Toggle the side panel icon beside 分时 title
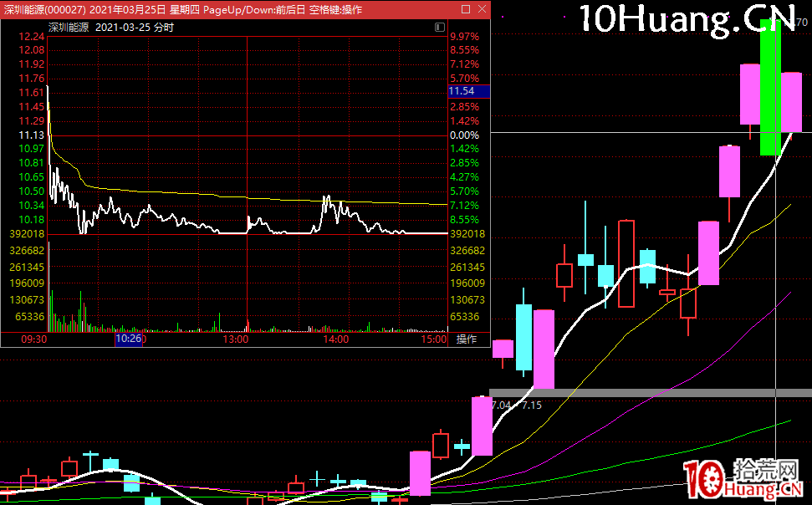The width and height of the screenshot is (812, 505). pos(440,27)
